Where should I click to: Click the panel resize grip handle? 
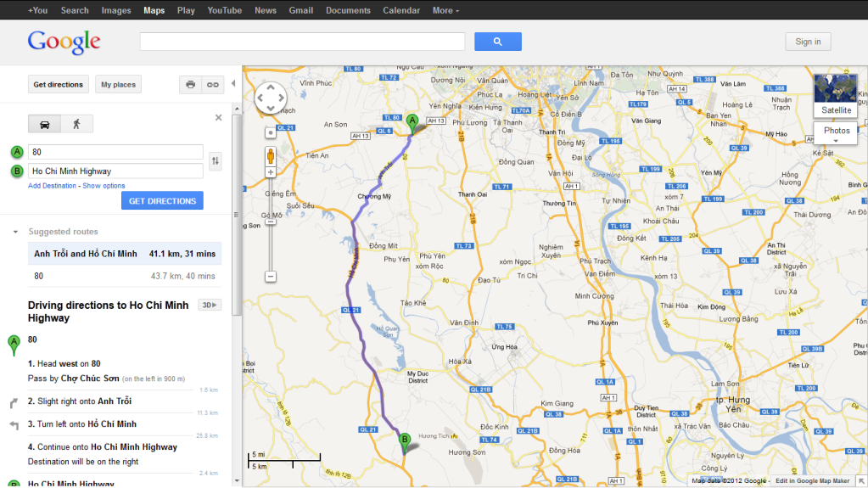click(x=237, y=215)
